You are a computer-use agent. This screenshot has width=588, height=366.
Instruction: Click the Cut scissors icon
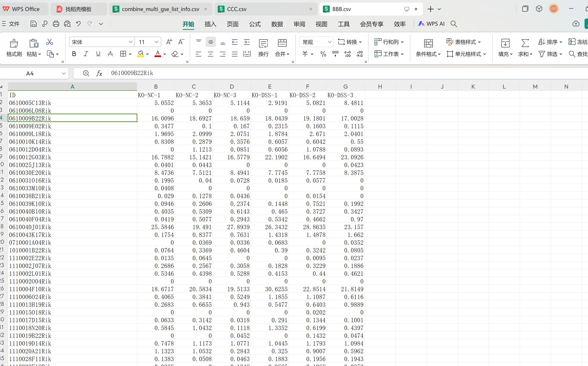click(49, 42)
